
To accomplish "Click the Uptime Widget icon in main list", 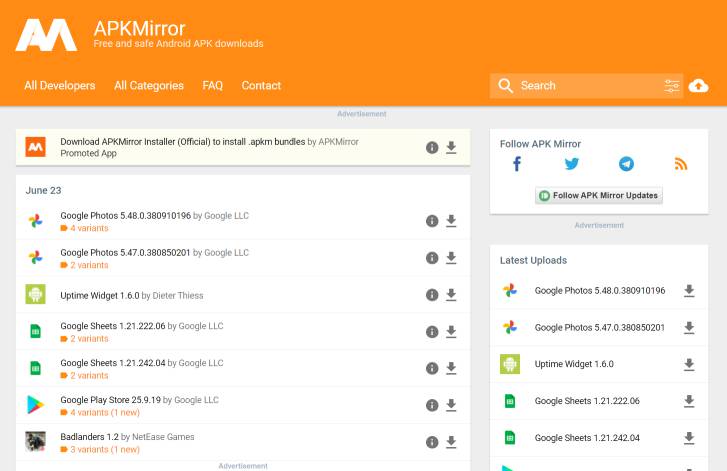I will pyautogui.click(x=35, y=294).
